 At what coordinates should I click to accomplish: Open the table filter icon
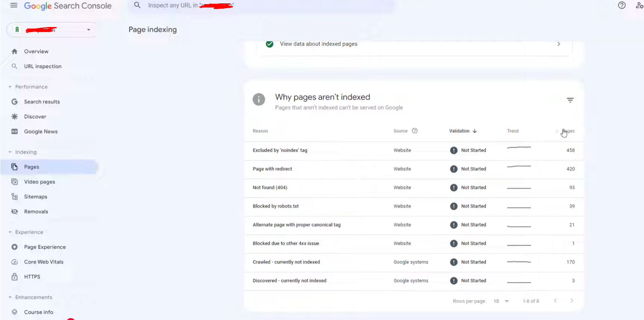point(570,100)
